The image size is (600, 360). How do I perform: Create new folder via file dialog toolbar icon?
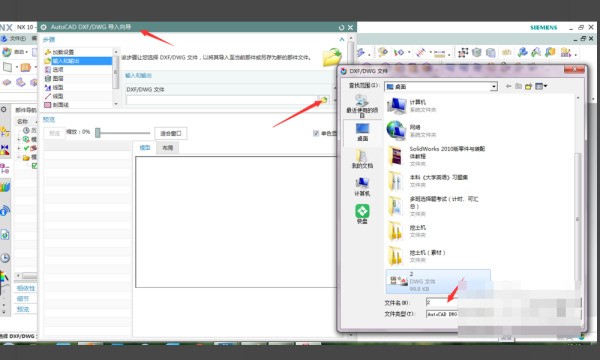coord(528,86)
